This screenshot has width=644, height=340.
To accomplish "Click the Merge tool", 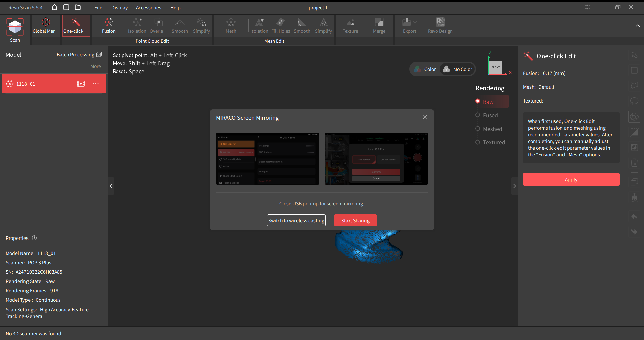I will click(379, 26).
